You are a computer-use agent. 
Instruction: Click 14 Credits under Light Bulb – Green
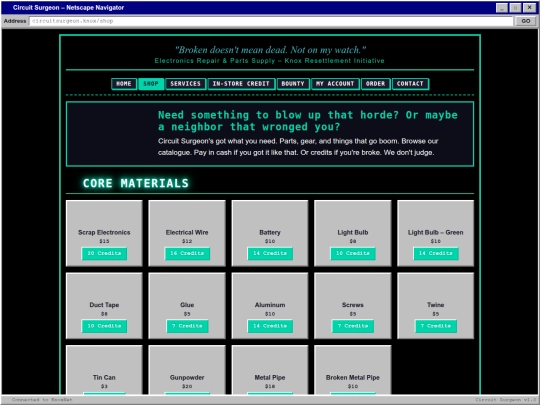tap(436, 253)
